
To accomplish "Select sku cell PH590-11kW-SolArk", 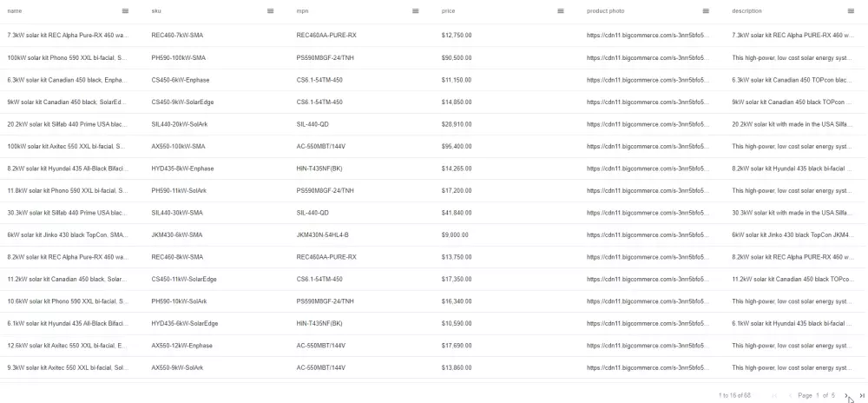I will pyautogui.click(x=179, y=190).
